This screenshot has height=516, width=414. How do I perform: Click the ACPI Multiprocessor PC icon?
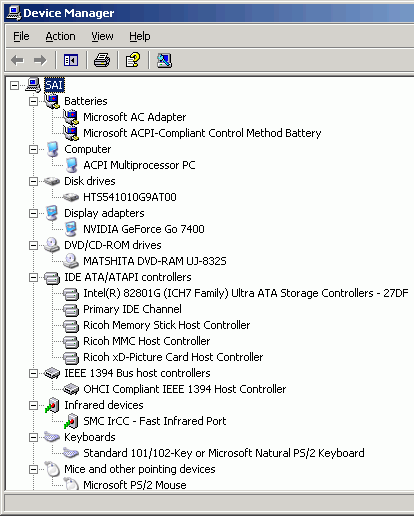tap(71, 165)
